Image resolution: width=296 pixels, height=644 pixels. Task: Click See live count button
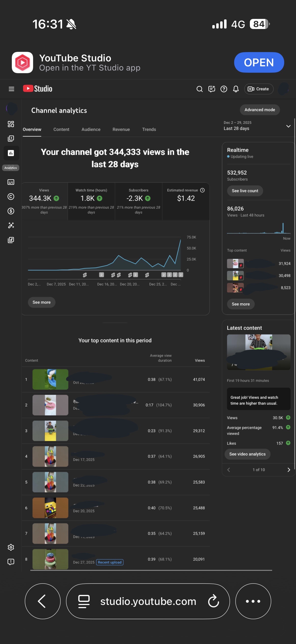point(244,191)
